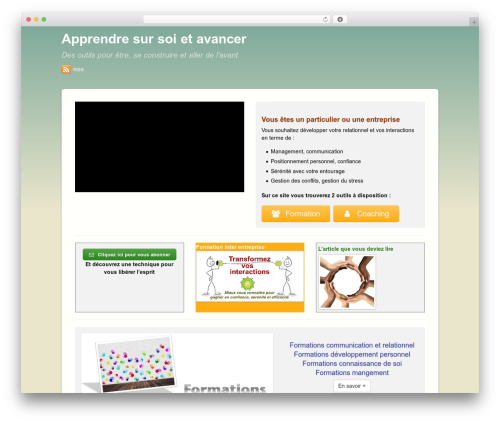
Task: Expand the En savoir dropdown button
Action: (352, 386)
